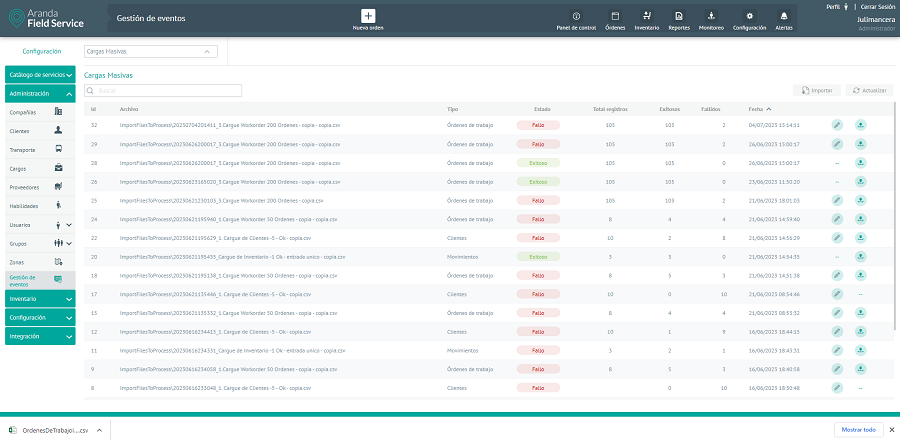Edit record for import Id 8
The image size is (900, 441).
837,388
